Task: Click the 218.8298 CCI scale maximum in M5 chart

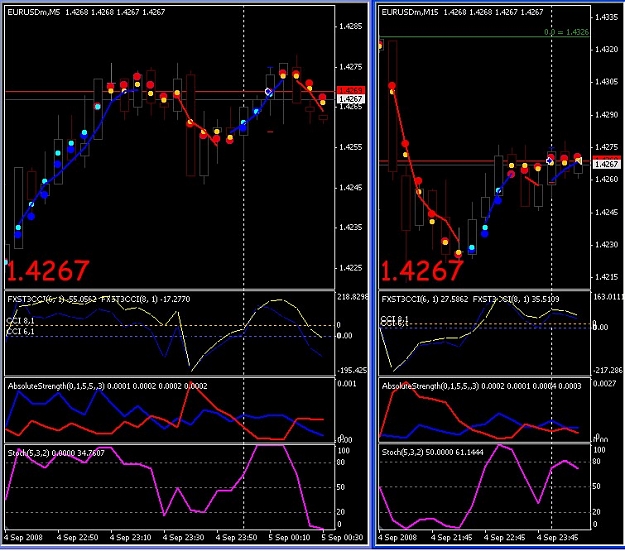Action: tap(353, 297)
